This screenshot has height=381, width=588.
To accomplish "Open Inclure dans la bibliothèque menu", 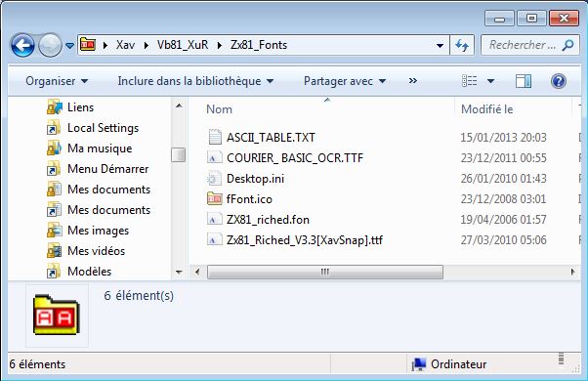I will pyautogui.click(x=195, y=81).
